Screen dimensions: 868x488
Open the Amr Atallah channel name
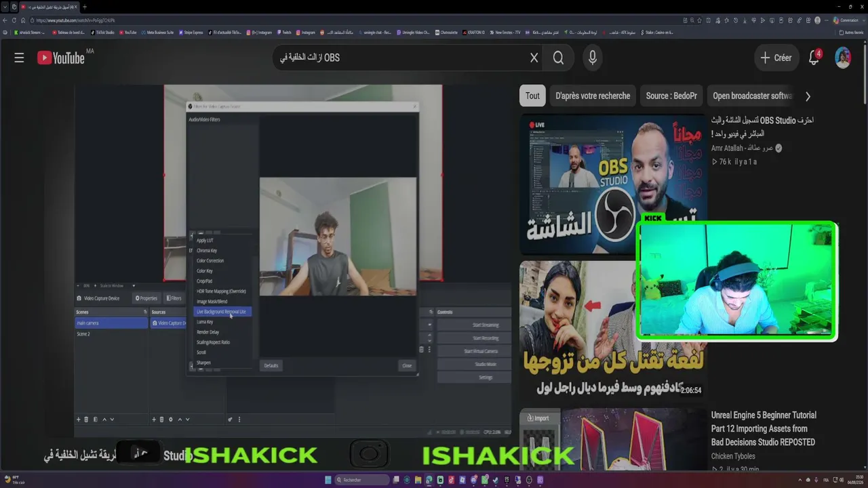743,148
